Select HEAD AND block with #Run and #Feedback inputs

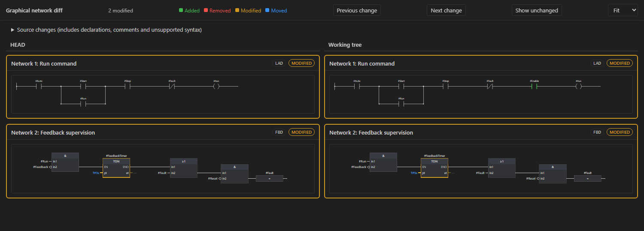[65, 162]
